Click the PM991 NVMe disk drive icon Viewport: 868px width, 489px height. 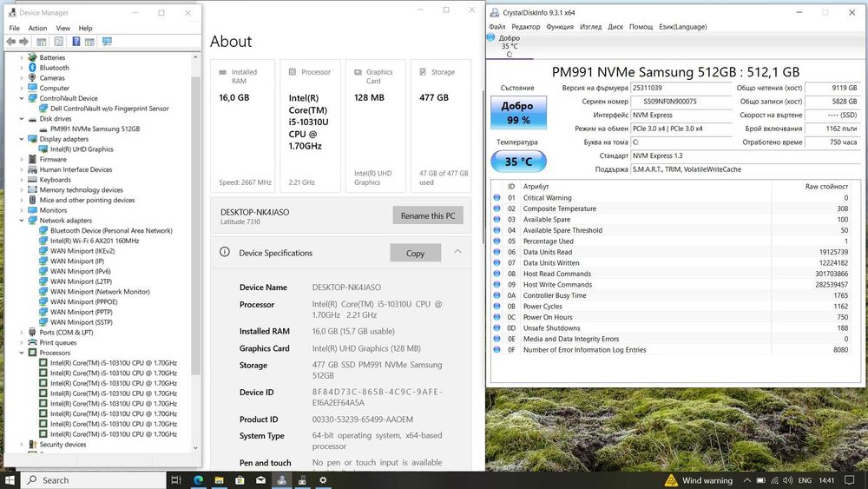43,129
